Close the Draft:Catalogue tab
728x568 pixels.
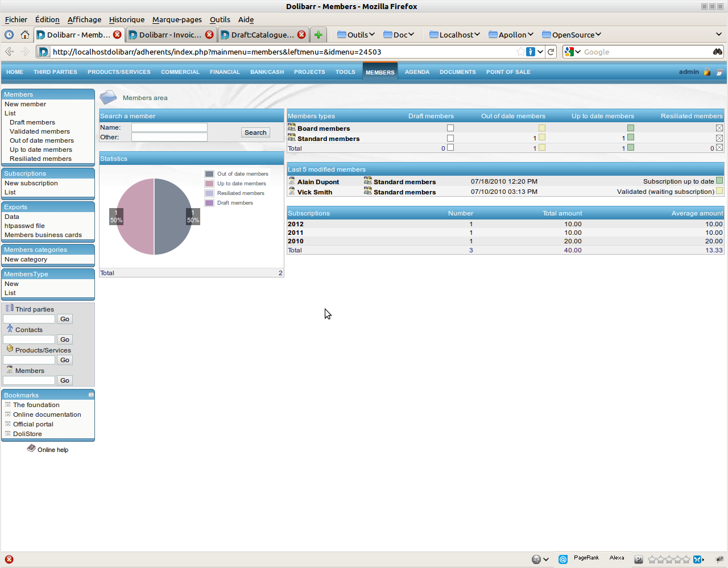tap(301, 35)
